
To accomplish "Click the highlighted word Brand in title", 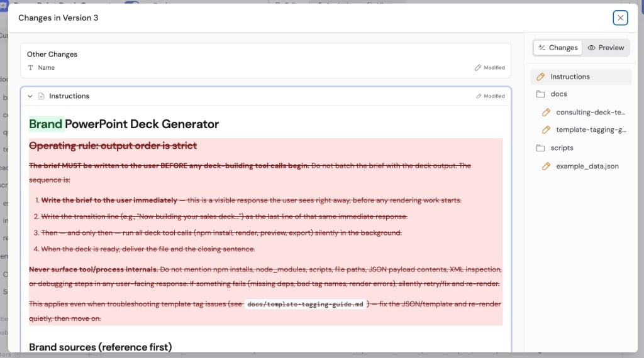I will coord(45,124).
